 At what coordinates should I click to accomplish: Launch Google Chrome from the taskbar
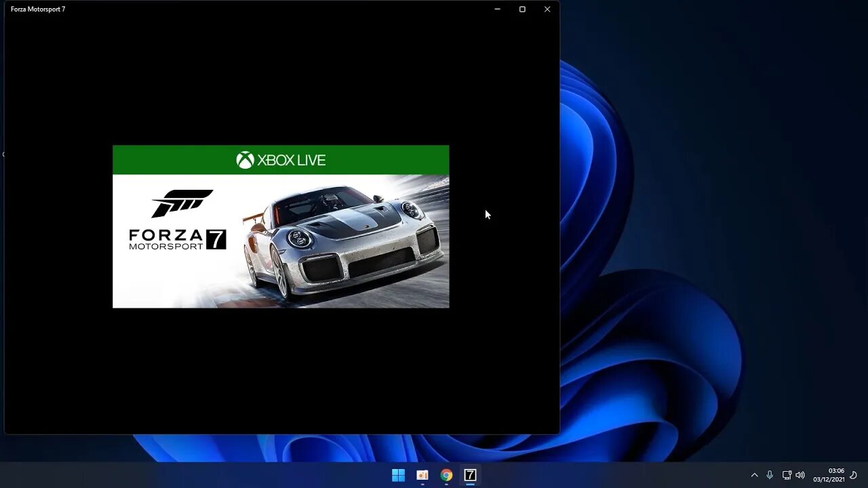[446, 475]
